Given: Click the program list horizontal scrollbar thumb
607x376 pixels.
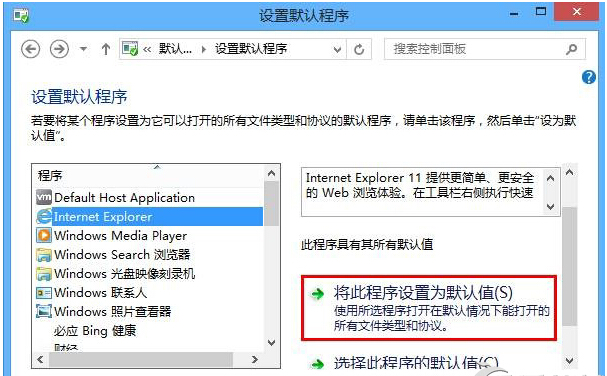Looking at the screenshot, I should [x=141, y=360].
